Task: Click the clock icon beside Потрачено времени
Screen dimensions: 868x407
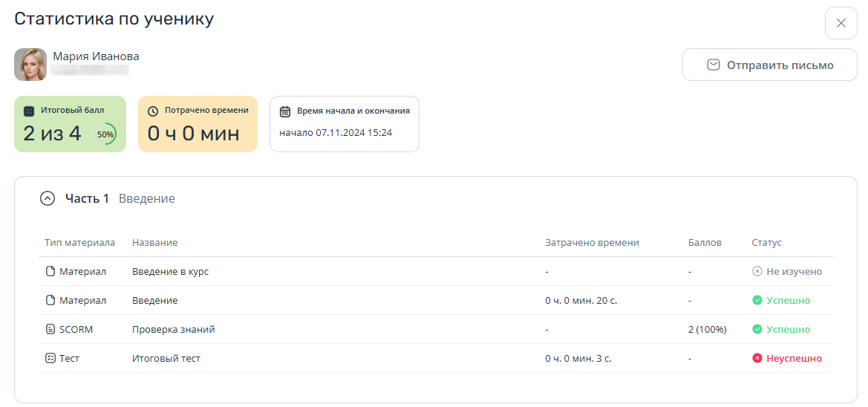Action: tap(154, 111)
